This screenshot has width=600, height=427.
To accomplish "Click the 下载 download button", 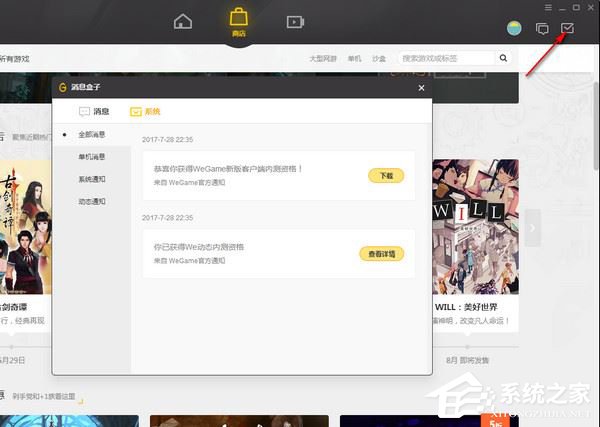I will (386, 176).
